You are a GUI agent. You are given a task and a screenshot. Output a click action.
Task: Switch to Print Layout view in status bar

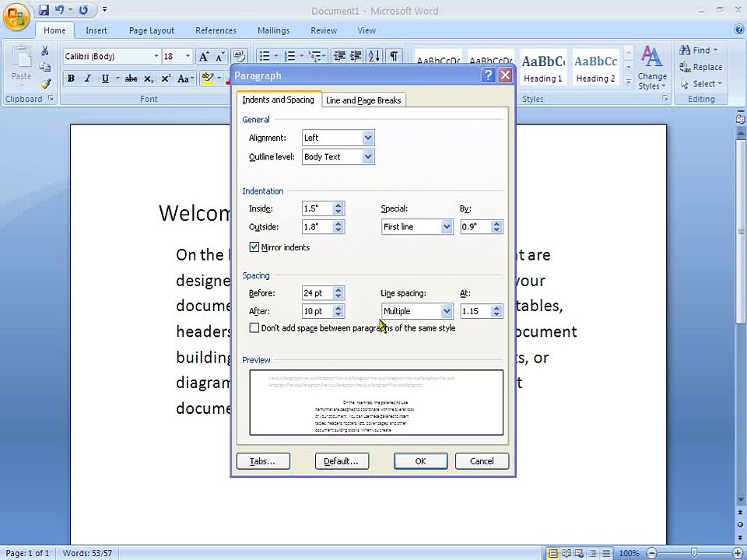coord(553,553)
